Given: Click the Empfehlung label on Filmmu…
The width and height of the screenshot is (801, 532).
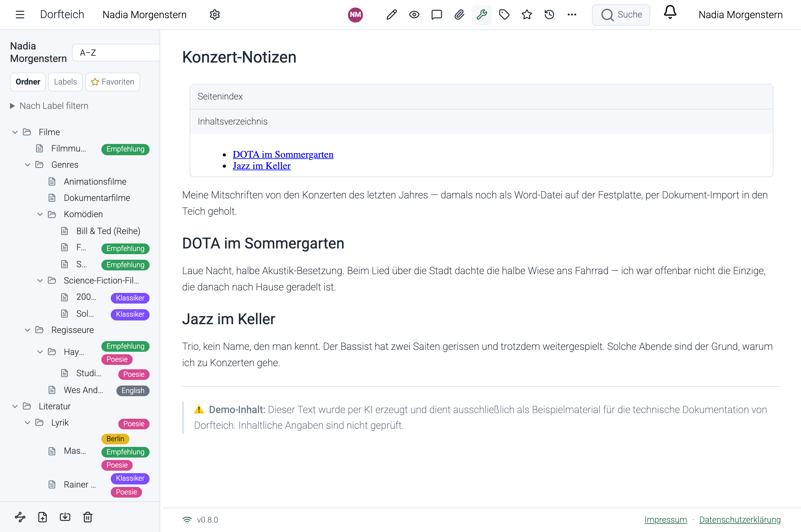Looking at the screenshot, I should tap(125, 149).
